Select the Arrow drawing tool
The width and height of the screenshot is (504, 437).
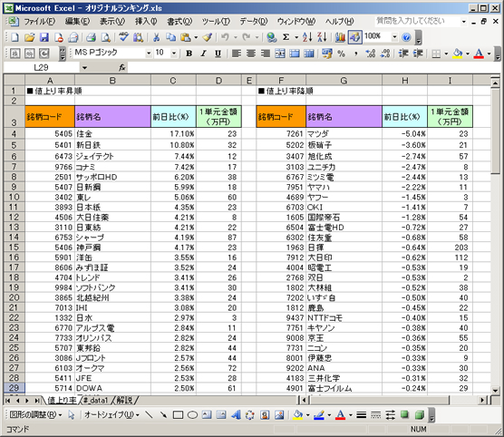(x=163, y=415)
